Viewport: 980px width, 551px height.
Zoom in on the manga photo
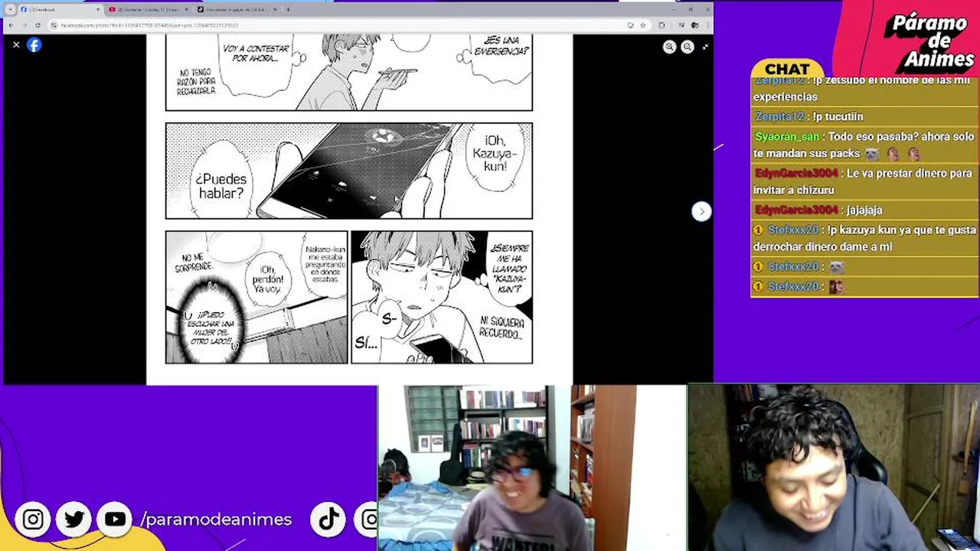pyautogui.click(x=669, y=47)
